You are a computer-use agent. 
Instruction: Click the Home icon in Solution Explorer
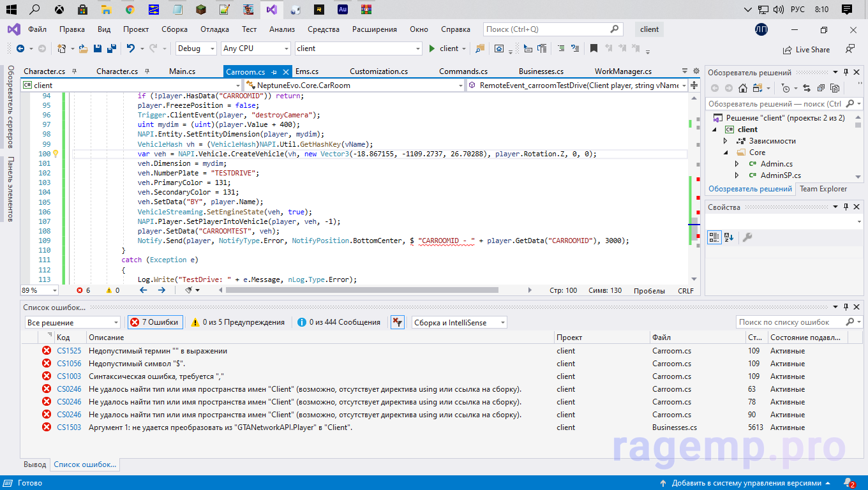[743, 89]
